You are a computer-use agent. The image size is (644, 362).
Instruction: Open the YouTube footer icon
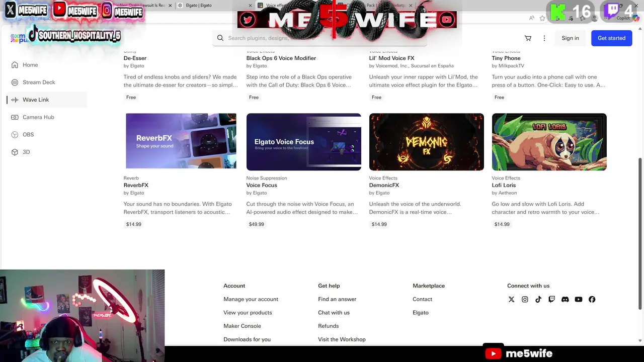tap(579, 299)
